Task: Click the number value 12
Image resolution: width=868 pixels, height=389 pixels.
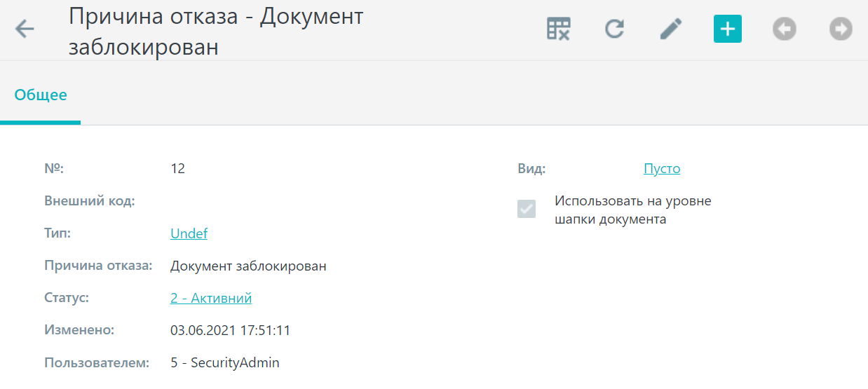Action: tap(178, 169)
